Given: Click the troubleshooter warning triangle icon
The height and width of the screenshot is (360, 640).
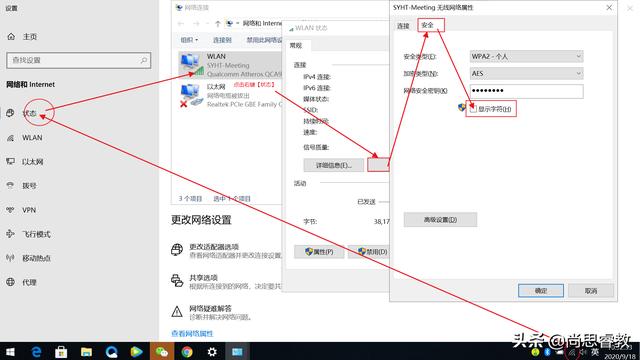Looking at the screenshot, I should 177,312.
